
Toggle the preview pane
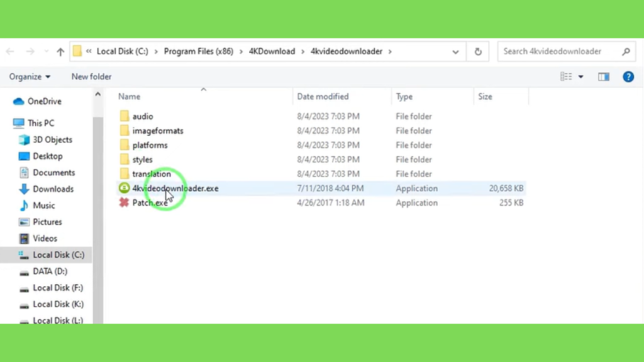click(604, 77)
